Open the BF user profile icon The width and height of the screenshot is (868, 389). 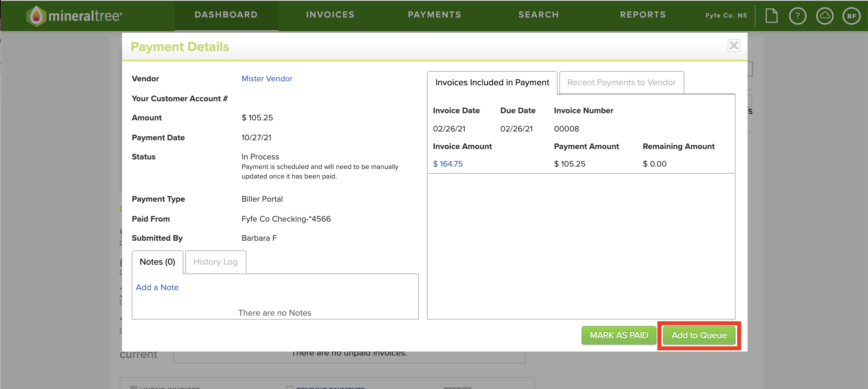(851, 16)
